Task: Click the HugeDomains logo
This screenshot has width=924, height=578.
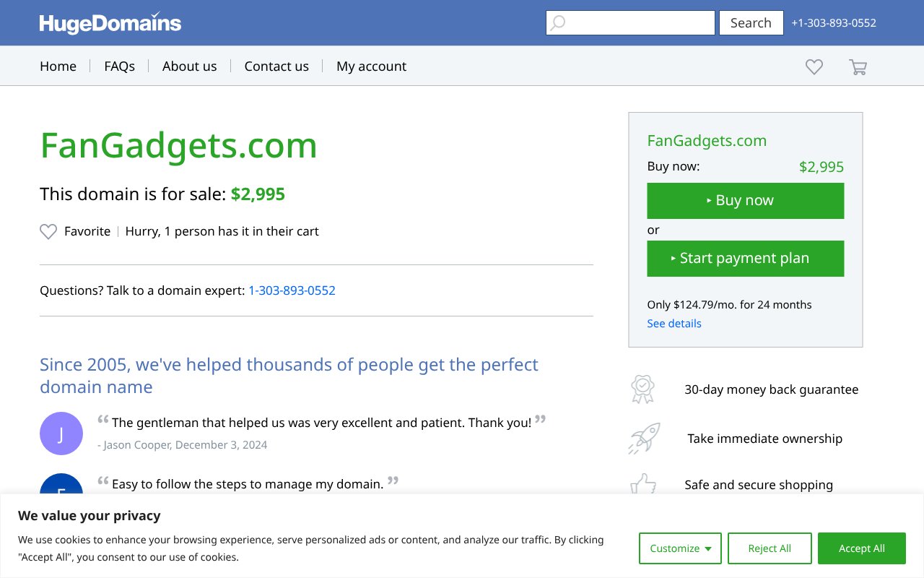Action: (x=110, y=22)
